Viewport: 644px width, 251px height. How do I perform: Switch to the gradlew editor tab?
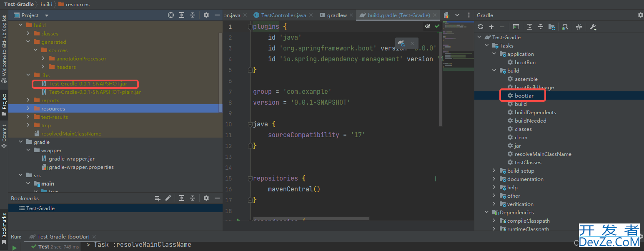[337, 15]
